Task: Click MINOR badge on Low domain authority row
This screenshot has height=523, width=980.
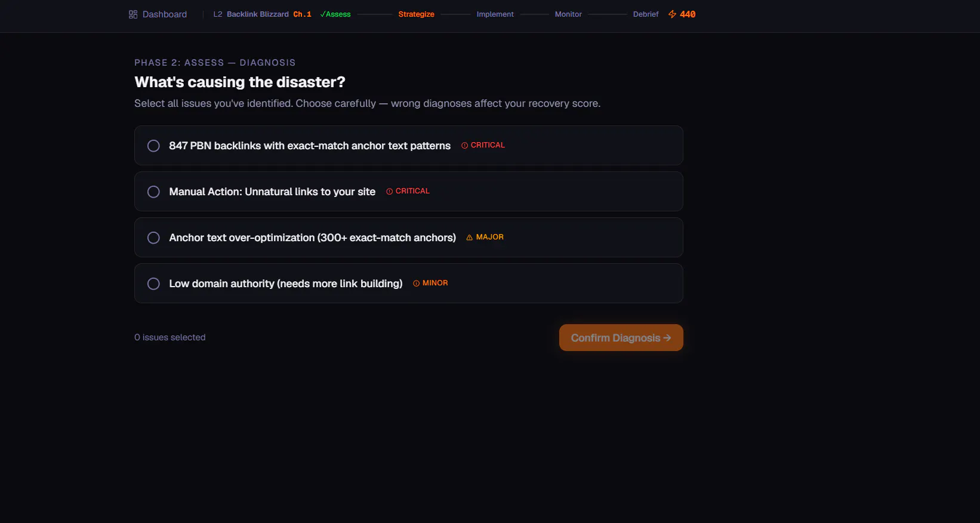Action: click(x=430, y=283)
